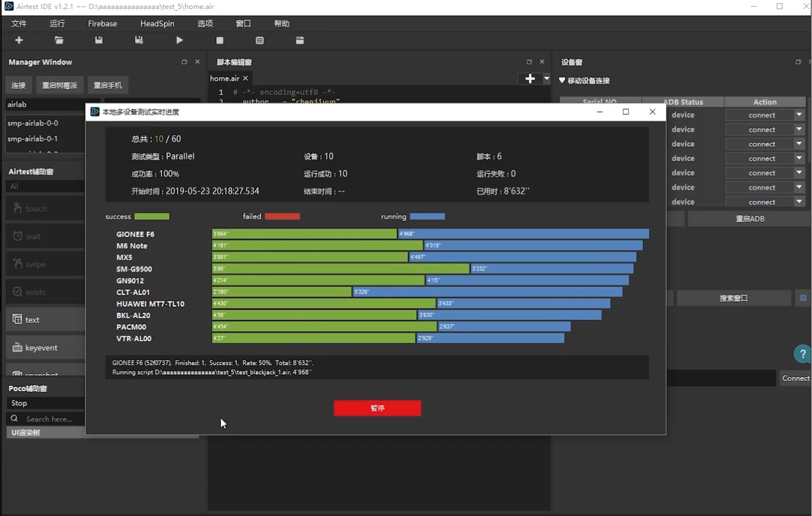The image size is (812, 516).
Task: Click the red failed legend swatch
Action: click(282, 217)
